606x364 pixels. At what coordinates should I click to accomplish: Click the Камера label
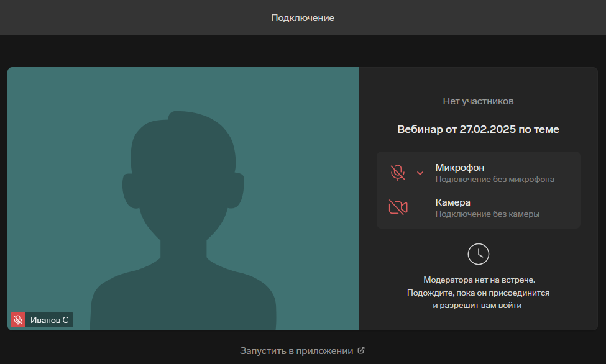[x=452, y=202]
